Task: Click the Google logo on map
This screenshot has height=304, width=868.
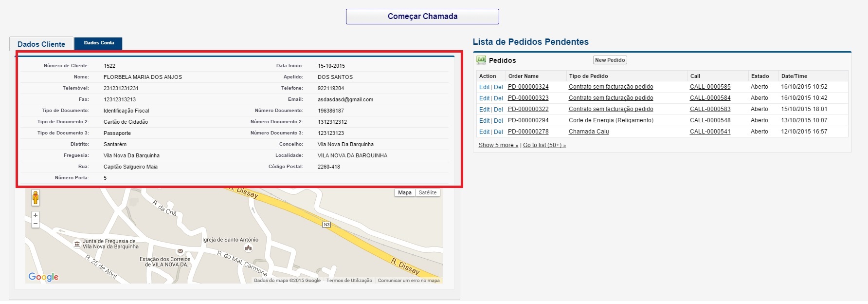Action: pyautogui.click(x=43, y=277)
